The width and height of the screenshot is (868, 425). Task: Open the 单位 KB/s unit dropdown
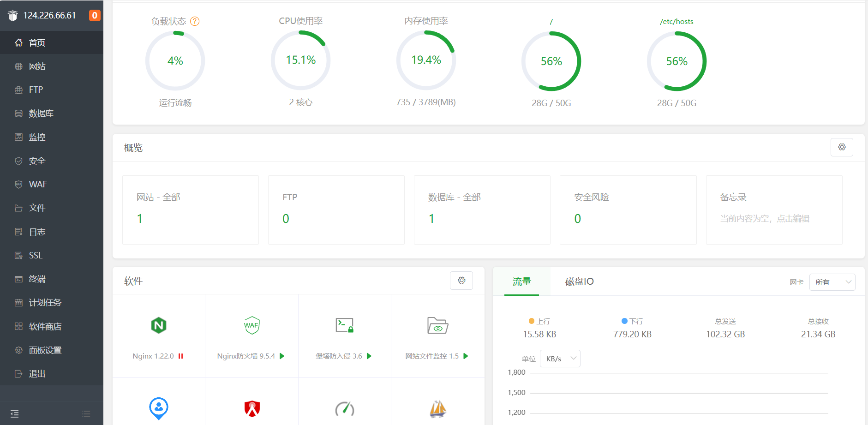(x=560, y=359)
